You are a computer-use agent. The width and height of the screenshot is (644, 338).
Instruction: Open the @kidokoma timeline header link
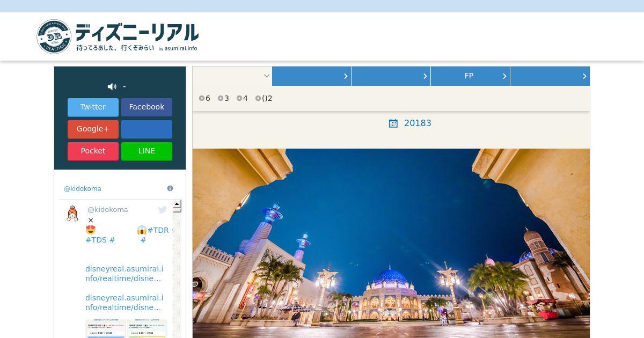(83, 189)
